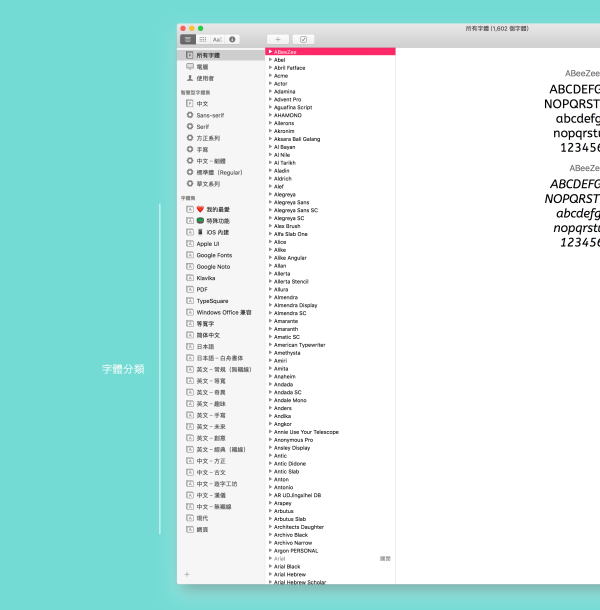This screenshot has height=610, width=600.
Task: Click the green window zoom button
Action: coord(200,28)
